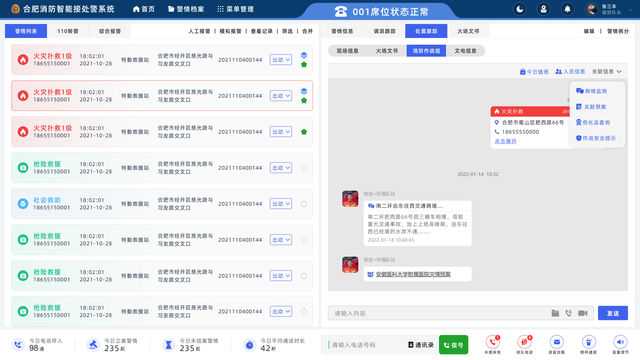Click the phone number input field
The width and height of the screenshot is (640, 360).
365,345
